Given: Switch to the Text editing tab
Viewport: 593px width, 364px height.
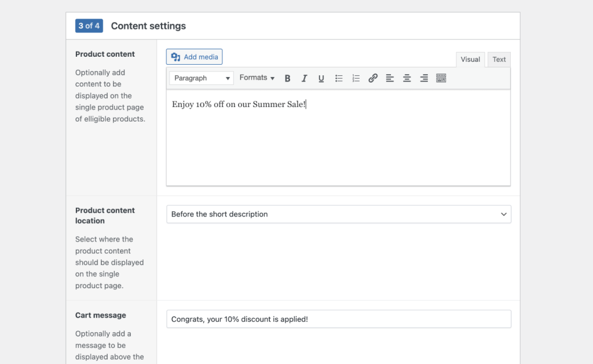Looking at the screenshot, I should point(499,59).
